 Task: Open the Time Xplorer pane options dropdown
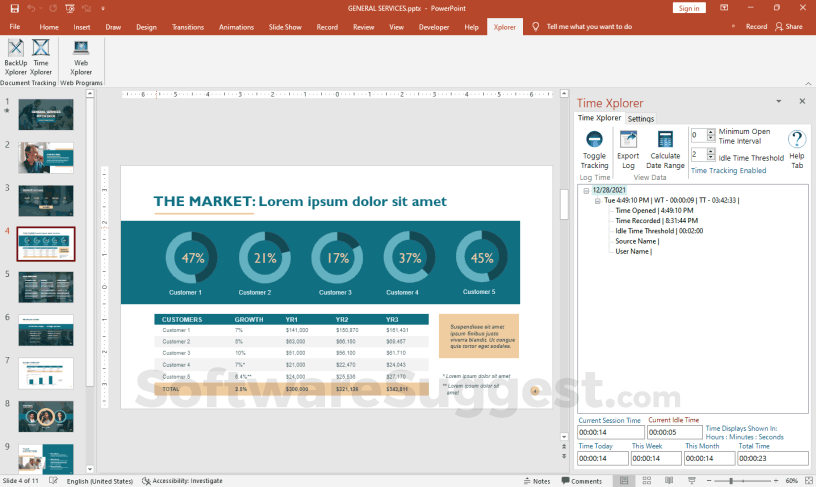click(781, 102)
